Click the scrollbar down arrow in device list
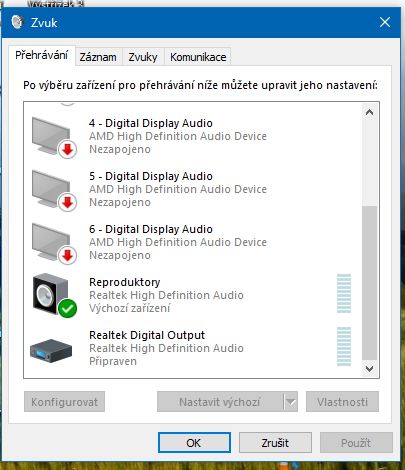405x470 pixels. (x=369, y=368)
